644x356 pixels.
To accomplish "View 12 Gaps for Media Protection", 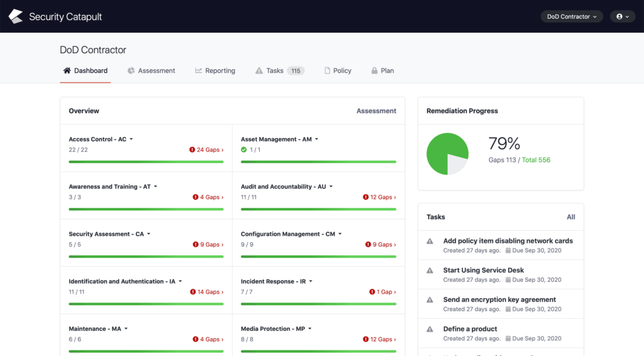I will (x=379, y=340).
